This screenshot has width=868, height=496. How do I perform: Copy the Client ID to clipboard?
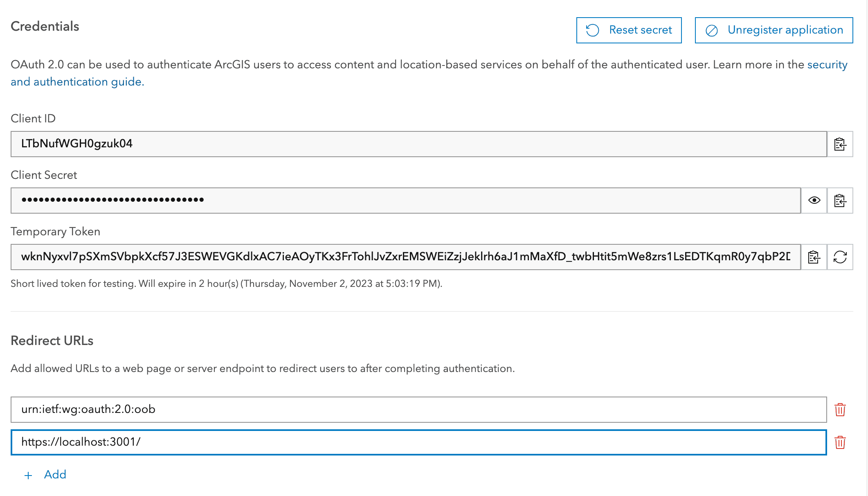tap(840, 144)
